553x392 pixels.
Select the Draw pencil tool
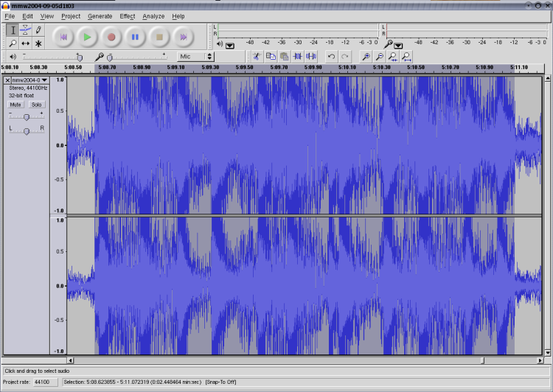click(x=38, y=30)
